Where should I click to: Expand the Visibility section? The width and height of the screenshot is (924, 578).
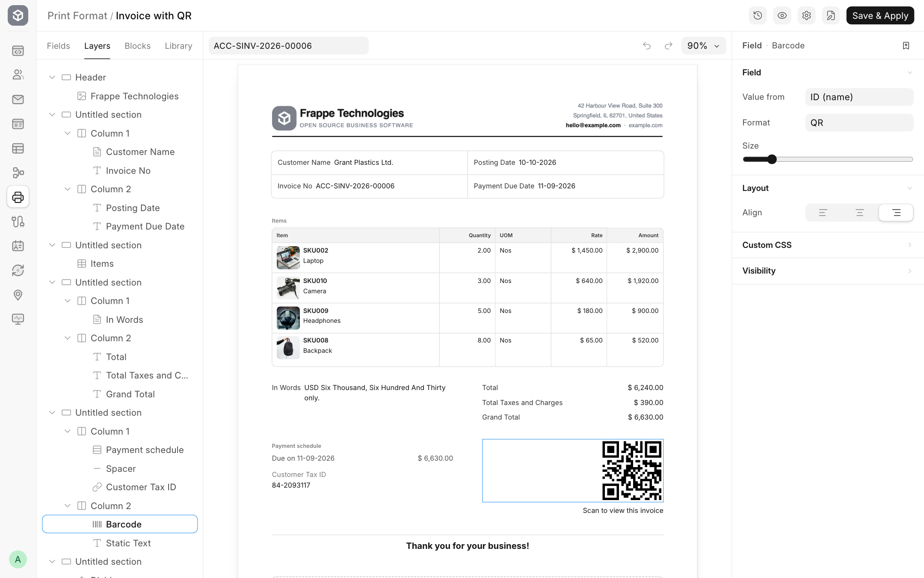828,271
